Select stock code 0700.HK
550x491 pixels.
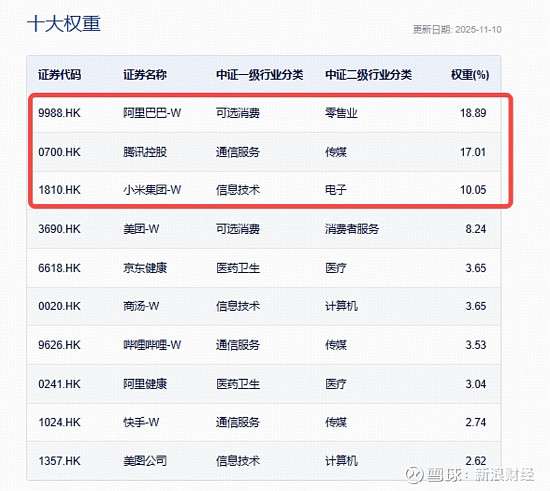click(x=59, y=152)
